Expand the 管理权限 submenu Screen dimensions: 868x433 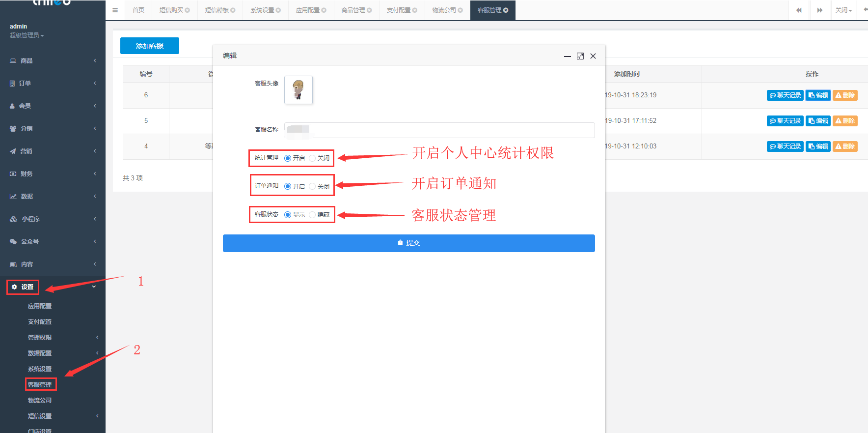(97, 337)
